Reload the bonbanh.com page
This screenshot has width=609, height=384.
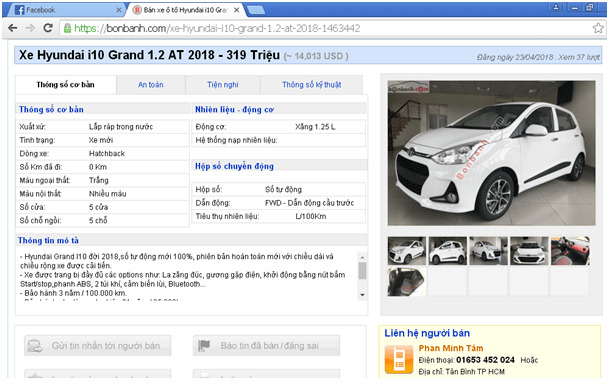click(48, 28)
